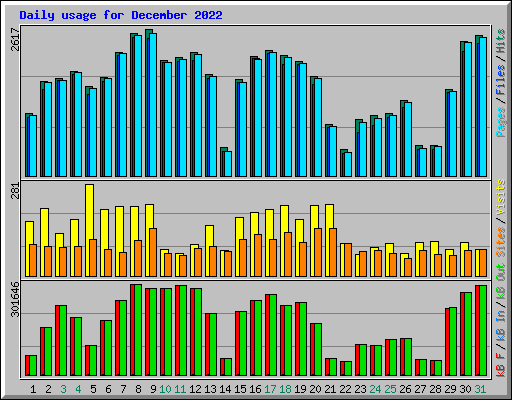The width and height of the screenshot is (512, 400).
Task: Click the green kB bar for day 1
Action: (x=33, y=365)
